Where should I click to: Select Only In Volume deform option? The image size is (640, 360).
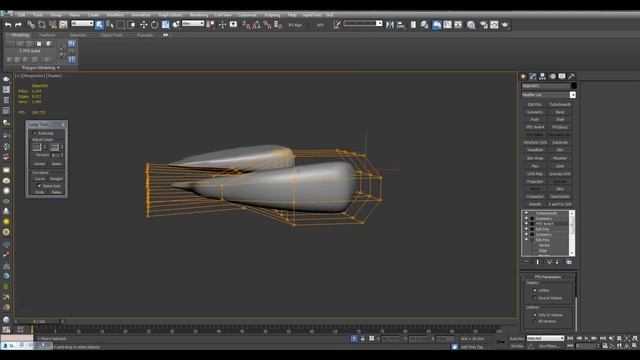point(535,315)
